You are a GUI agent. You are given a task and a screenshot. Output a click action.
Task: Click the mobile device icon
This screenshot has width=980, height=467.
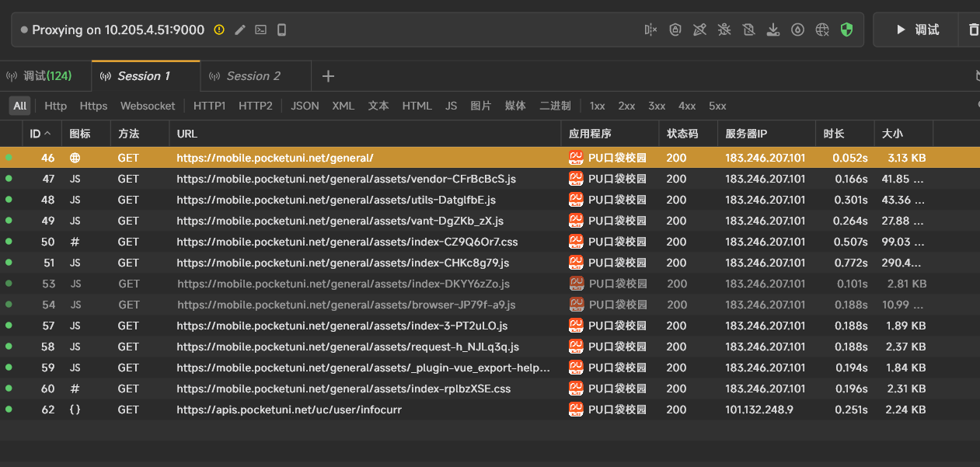(282, 30)
